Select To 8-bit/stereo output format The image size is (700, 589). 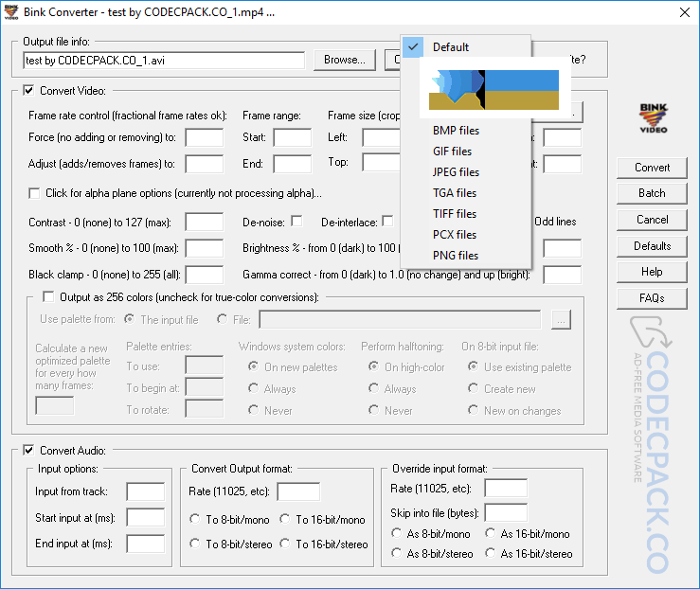click(194, 544)
